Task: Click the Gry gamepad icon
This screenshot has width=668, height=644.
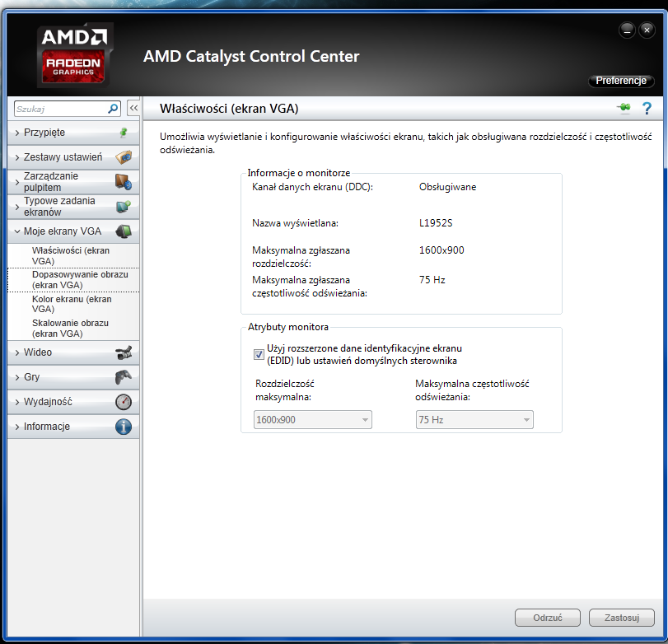Action: coord(124,377)
